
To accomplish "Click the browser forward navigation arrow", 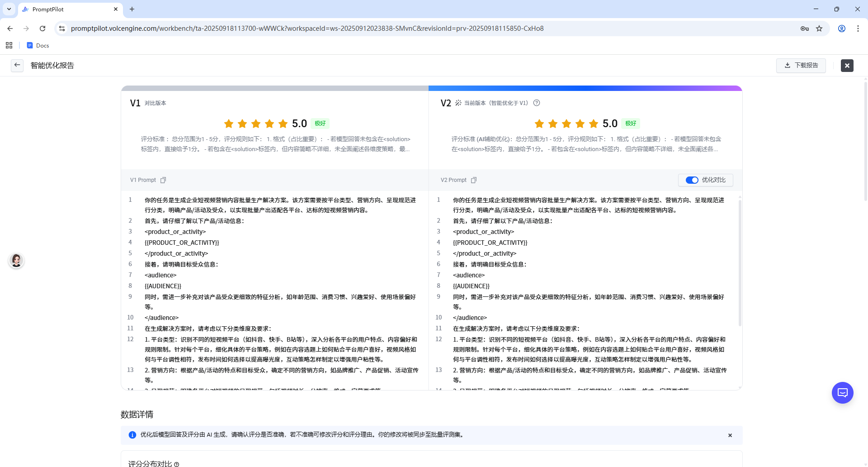I will (26, 29).
